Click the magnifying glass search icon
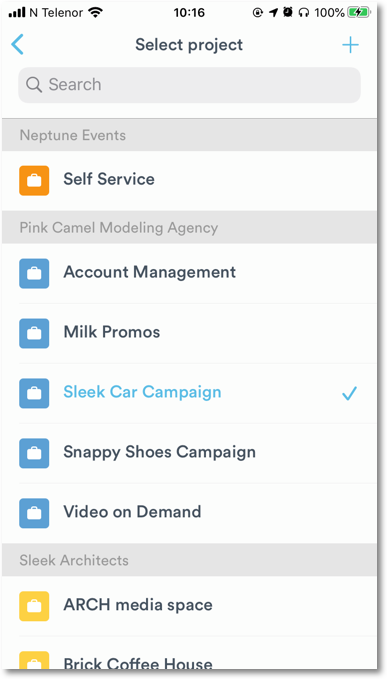 [34, 84]
